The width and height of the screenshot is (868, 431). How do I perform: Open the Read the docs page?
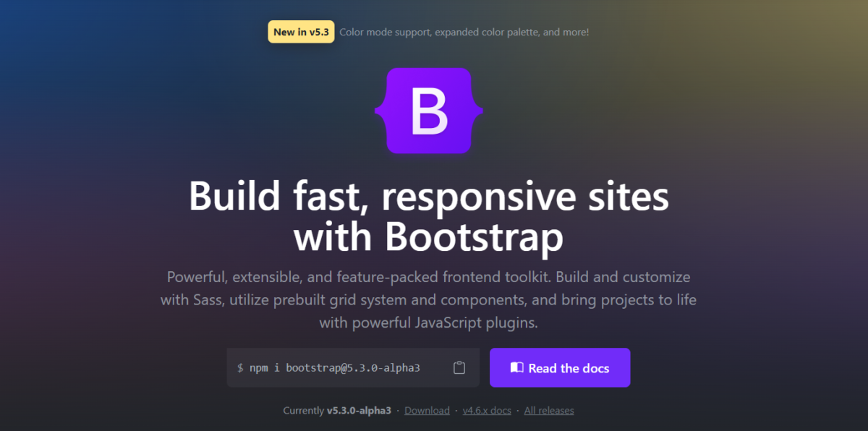tap(560, 367)
